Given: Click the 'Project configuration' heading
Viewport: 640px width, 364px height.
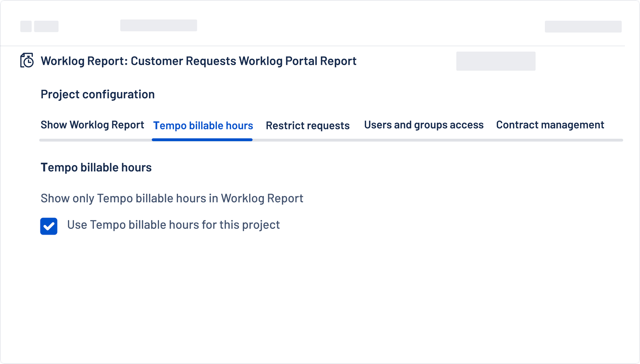Looking at the screenshot, I should click(97, 95).
